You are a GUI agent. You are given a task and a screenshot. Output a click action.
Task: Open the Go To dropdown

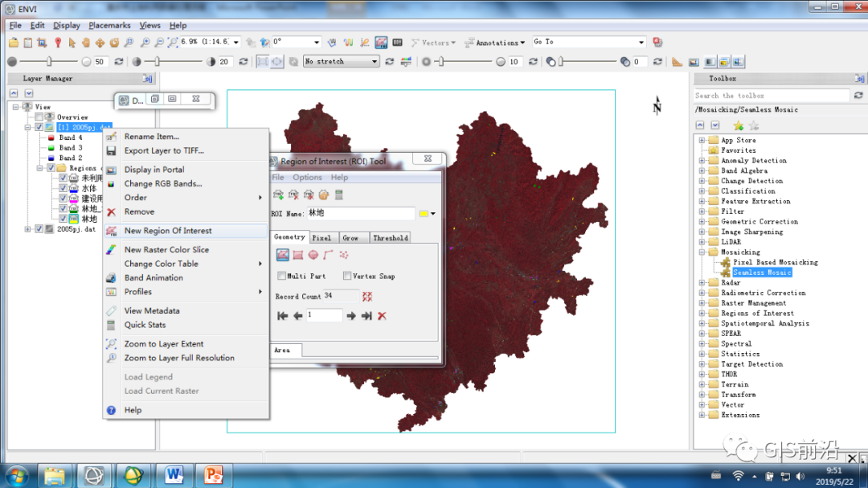tap(641, 42)
